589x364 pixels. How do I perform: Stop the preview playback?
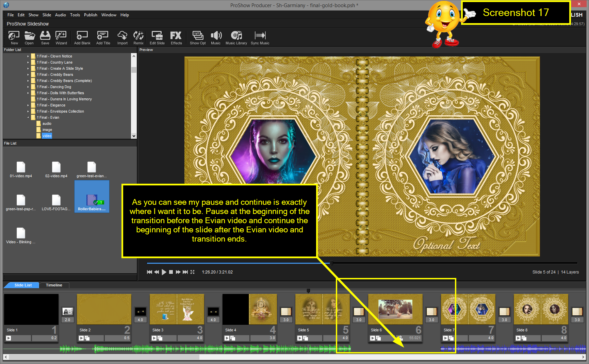pyautogui.click(x=171, y=272)
